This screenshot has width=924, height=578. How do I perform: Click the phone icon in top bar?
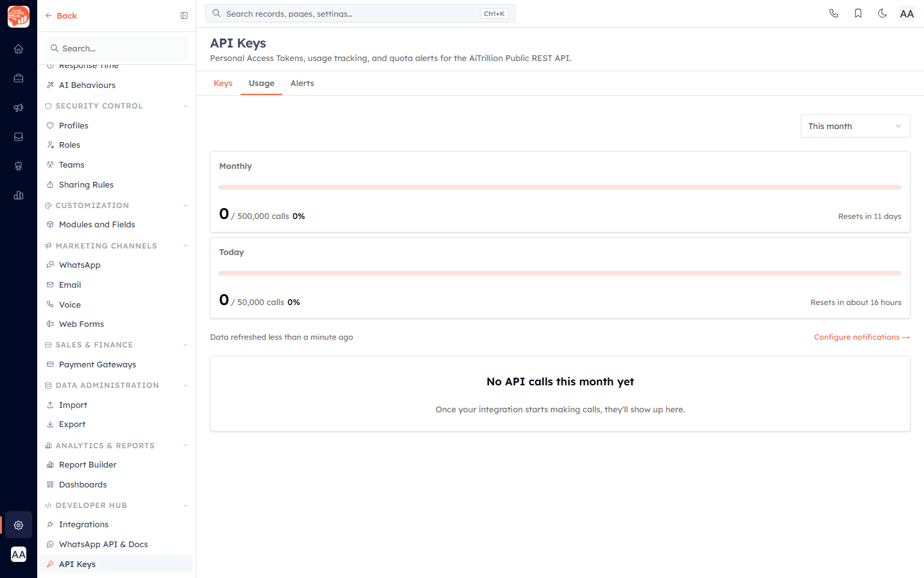point(834,13)
